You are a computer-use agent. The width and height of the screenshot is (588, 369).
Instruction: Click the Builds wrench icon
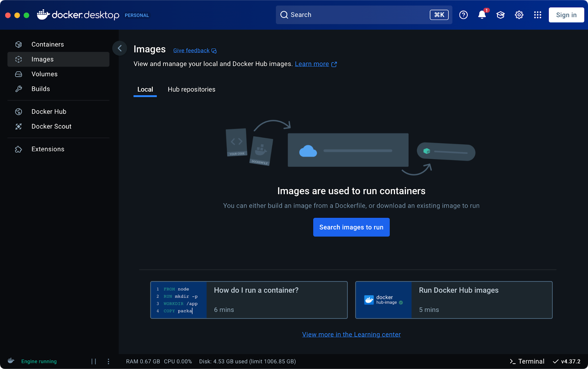click(x=18, y=89)
